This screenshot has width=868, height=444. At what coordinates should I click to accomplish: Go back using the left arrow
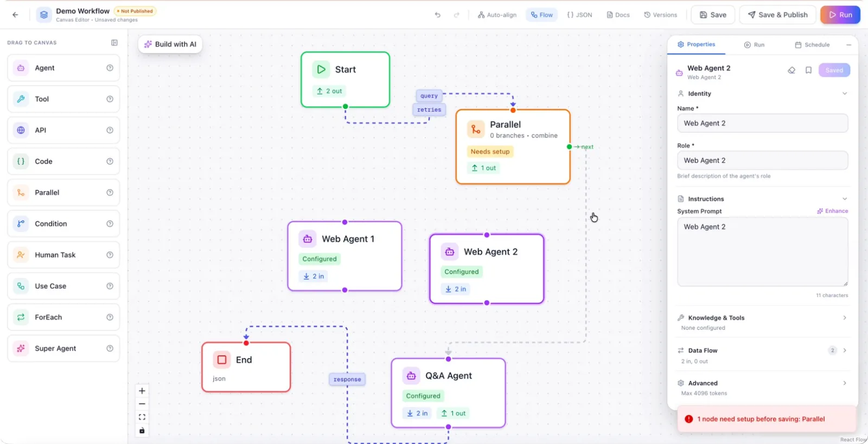click(x=15, y=15)
